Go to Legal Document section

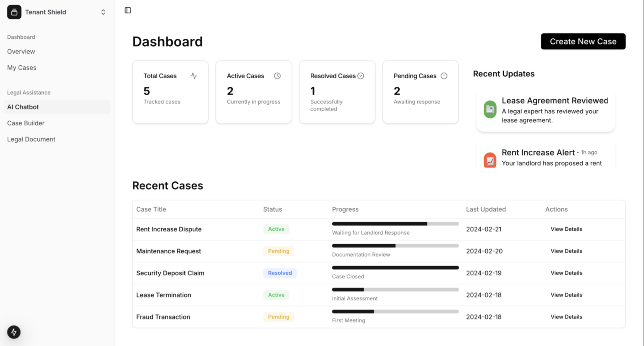[x=31, y=139]
